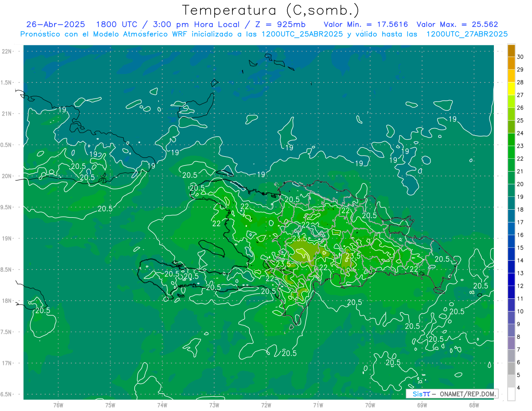
Task: Click the '21N' latitude axis label
Action: (x=7, y=114)
